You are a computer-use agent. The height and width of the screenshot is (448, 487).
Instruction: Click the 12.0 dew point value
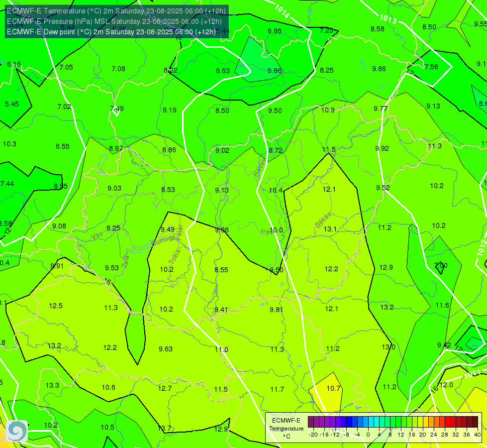coord(446,385)
